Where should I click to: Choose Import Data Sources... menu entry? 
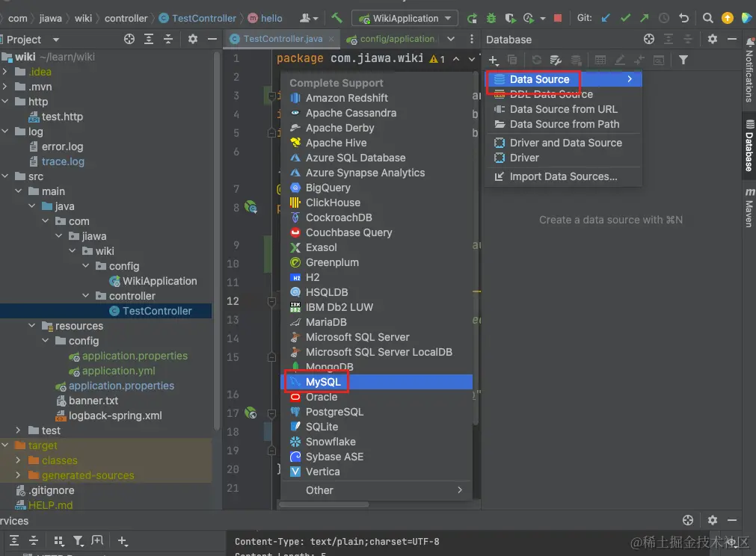(563, 177)
